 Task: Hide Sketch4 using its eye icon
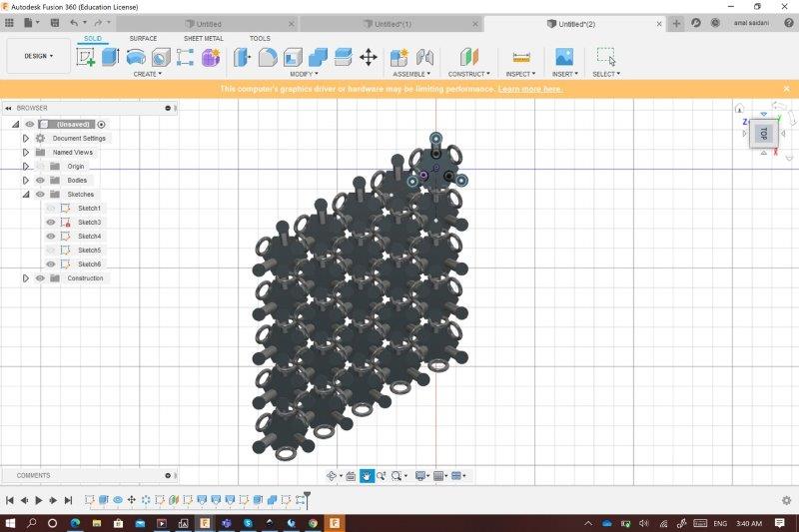coord(51,237)
